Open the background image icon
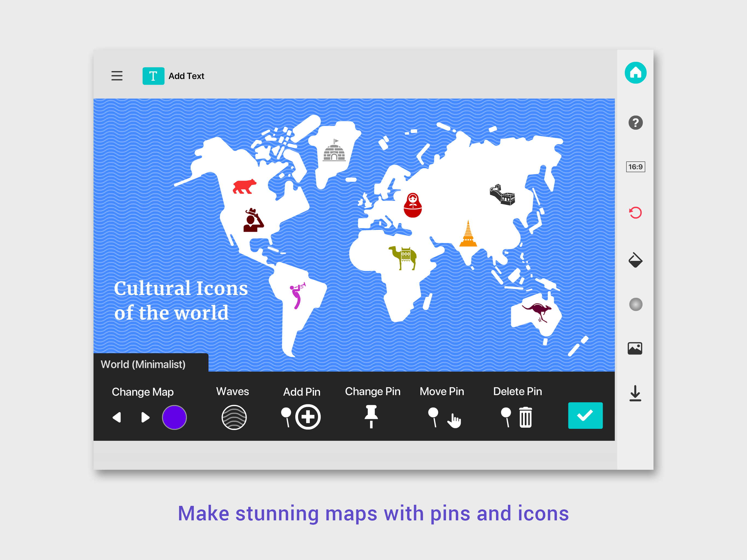 (635, 348)
